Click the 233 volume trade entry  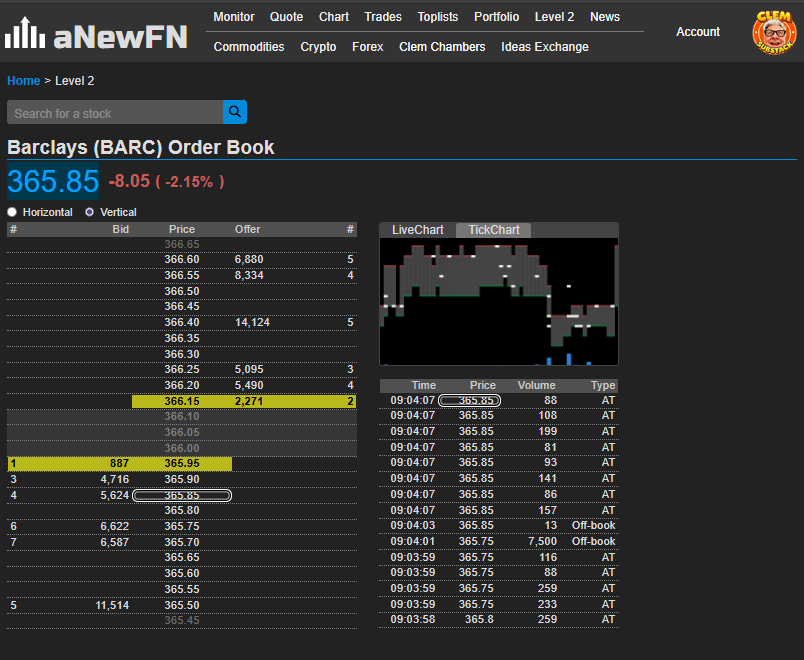[x=547, y=604]
